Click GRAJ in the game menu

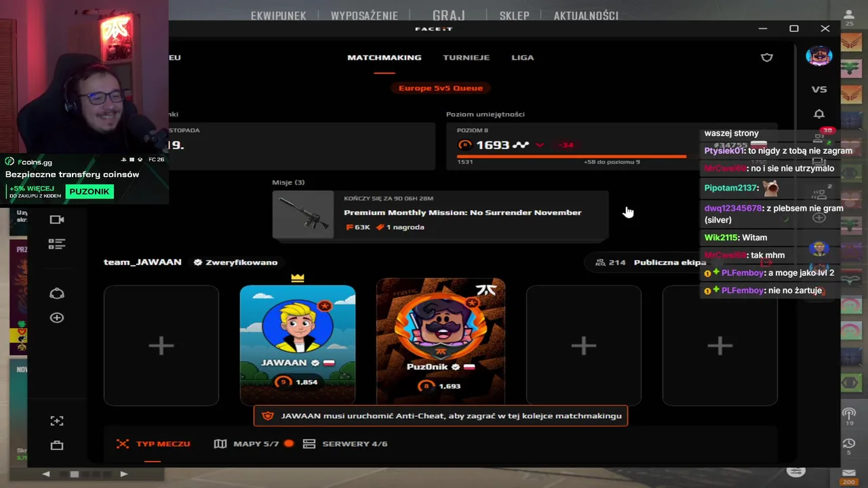(x=449, y=15)
